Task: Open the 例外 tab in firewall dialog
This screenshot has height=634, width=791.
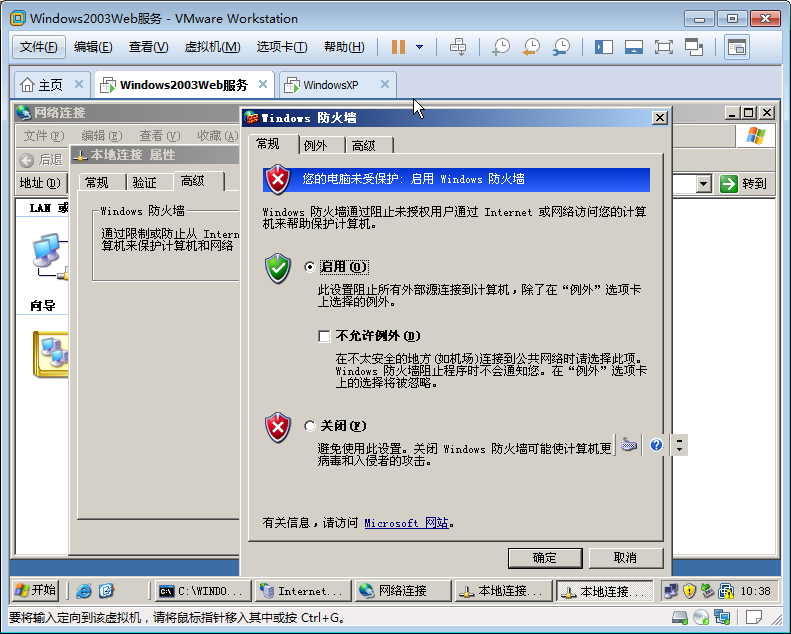Action: [316, 145]
